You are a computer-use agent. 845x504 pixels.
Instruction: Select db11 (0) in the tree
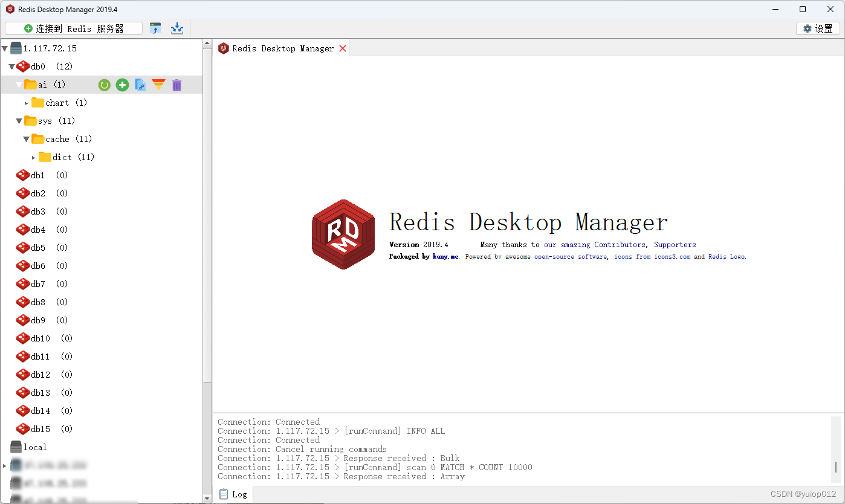(x=102, y=357)
